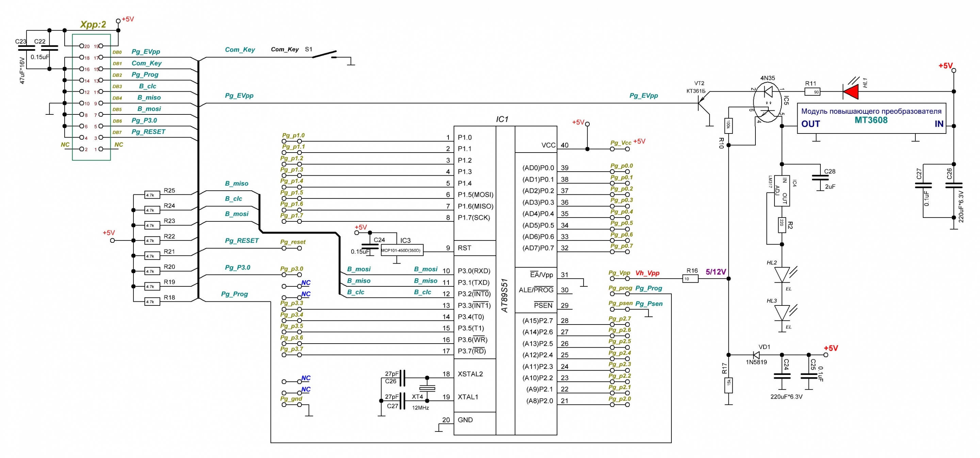
Task: Click the R11 resistor box
Action: tap(812, 92)
